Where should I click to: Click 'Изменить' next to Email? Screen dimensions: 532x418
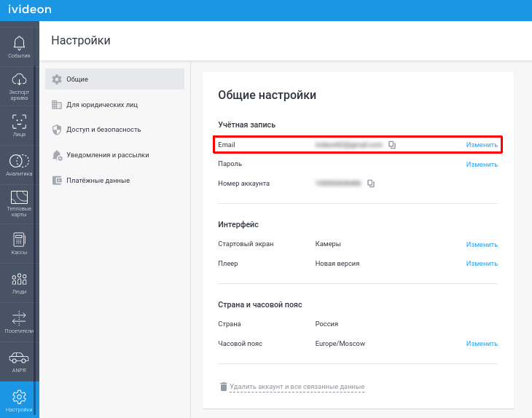(x=482, y=145)
